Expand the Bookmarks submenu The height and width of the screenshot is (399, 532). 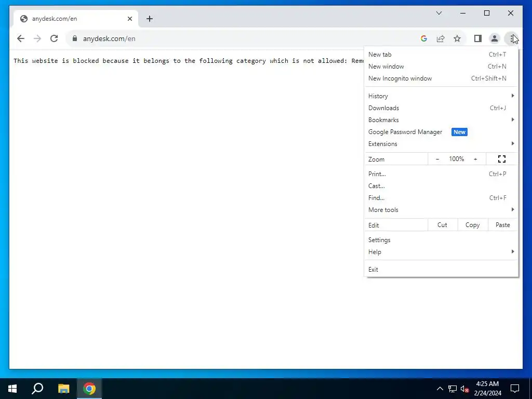pyautogui.click(x=441, y=120)
